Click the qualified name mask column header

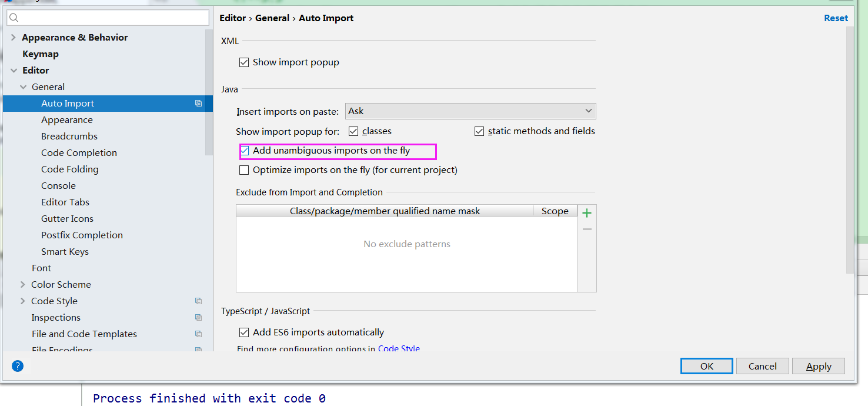(x=385, y=211)
